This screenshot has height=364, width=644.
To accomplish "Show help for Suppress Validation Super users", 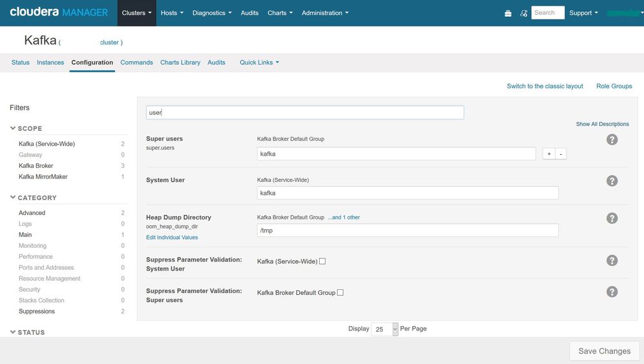I will (x=612, y=292).
